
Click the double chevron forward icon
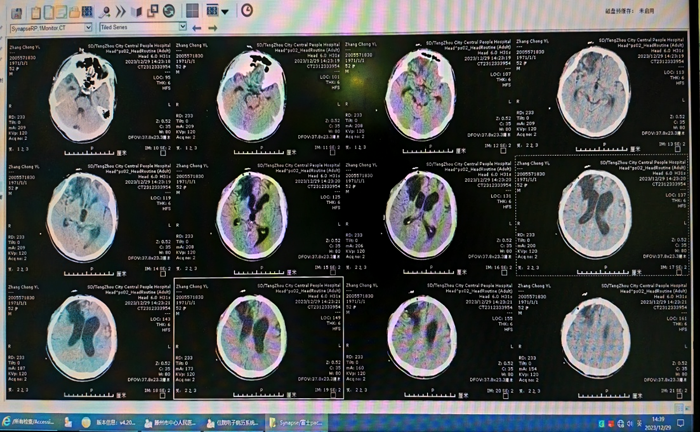click(121, 11)
